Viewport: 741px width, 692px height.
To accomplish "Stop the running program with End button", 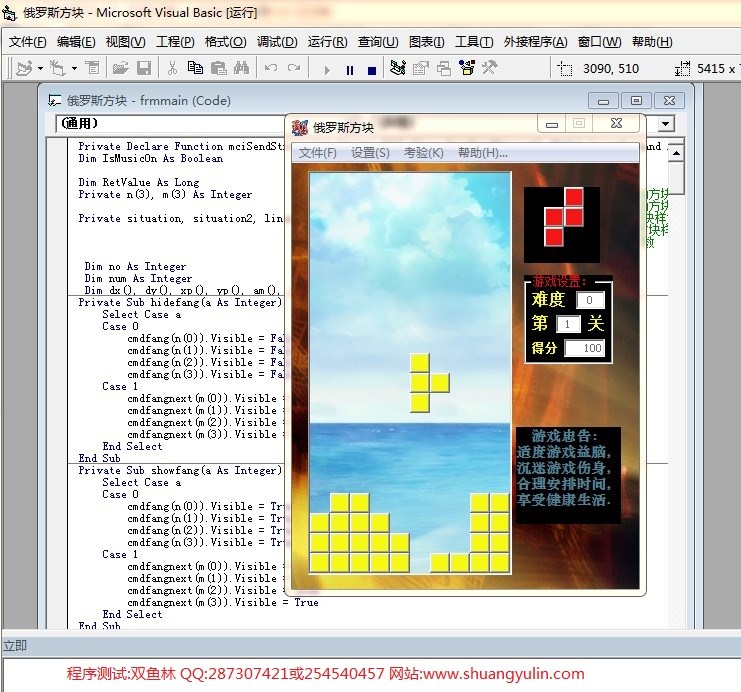I will [372, 70].
